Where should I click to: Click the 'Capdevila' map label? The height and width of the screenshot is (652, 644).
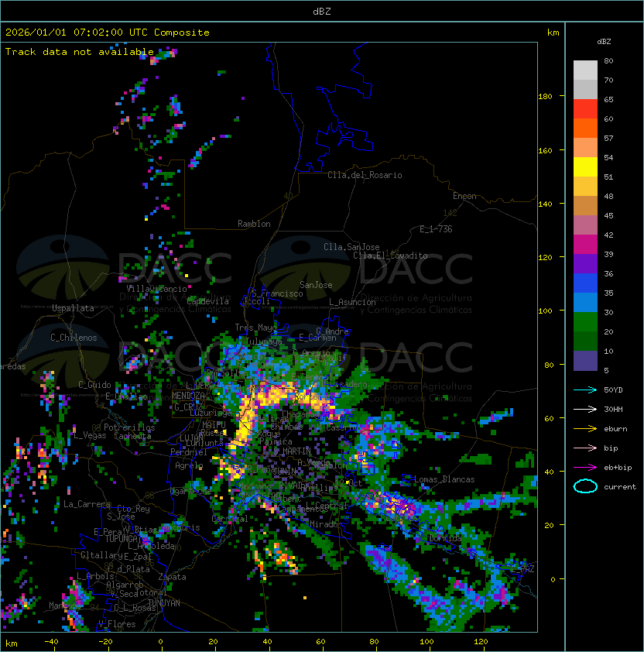[208, 301]
